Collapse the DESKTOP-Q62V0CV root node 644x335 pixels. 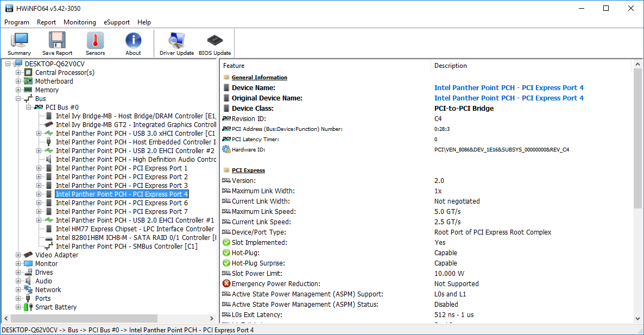[8, 64]
